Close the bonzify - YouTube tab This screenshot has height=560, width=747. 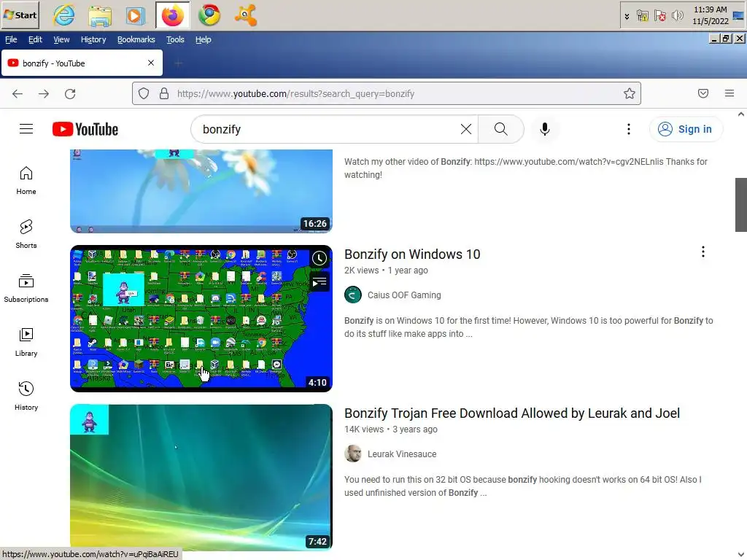[x=151, y=63]
